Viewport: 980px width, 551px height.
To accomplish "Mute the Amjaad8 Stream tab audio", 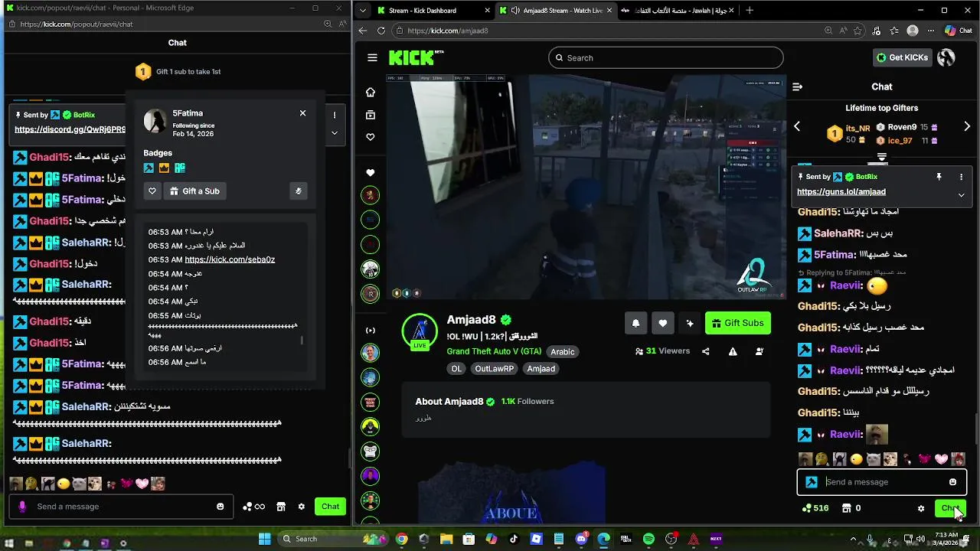I will (x=515, y=11).
